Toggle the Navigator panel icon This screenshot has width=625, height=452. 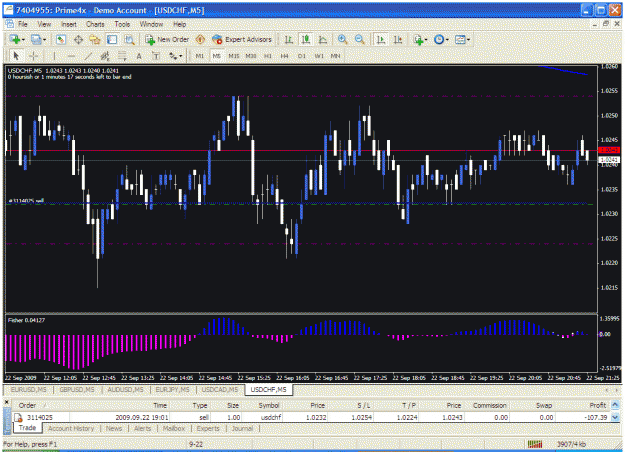(x=95, y=39)
